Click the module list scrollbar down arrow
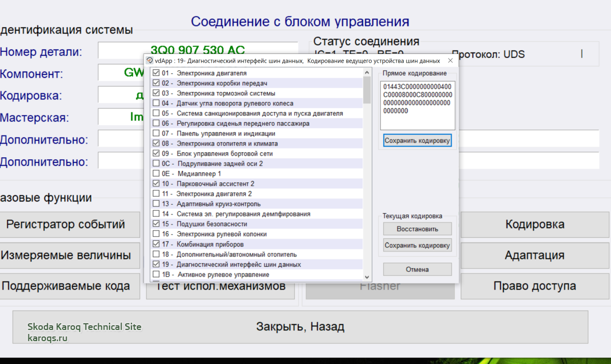Screen dimensions: 611x364 [367, 276]
